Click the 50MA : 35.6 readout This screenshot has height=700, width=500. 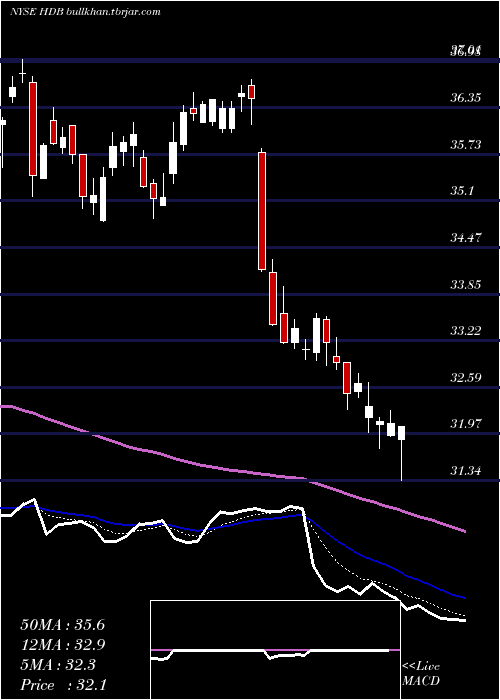[62, 625]
